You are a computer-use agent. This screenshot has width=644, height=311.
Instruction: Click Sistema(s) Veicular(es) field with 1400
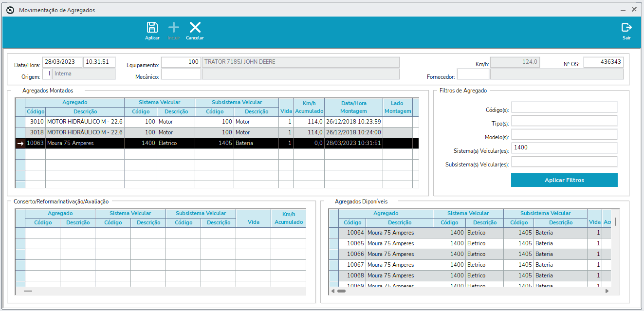click(x=564, y=148)
